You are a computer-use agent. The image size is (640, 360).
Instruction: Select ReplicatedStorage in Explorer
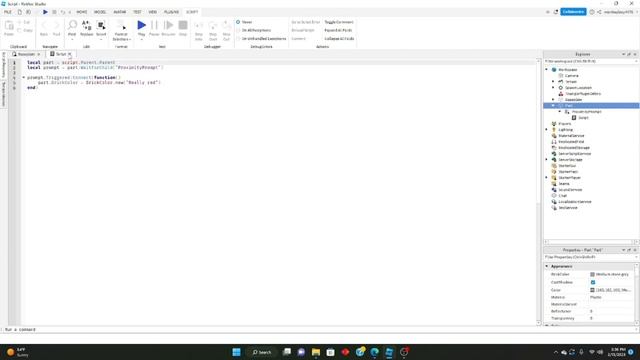click(x=573, y=148)
